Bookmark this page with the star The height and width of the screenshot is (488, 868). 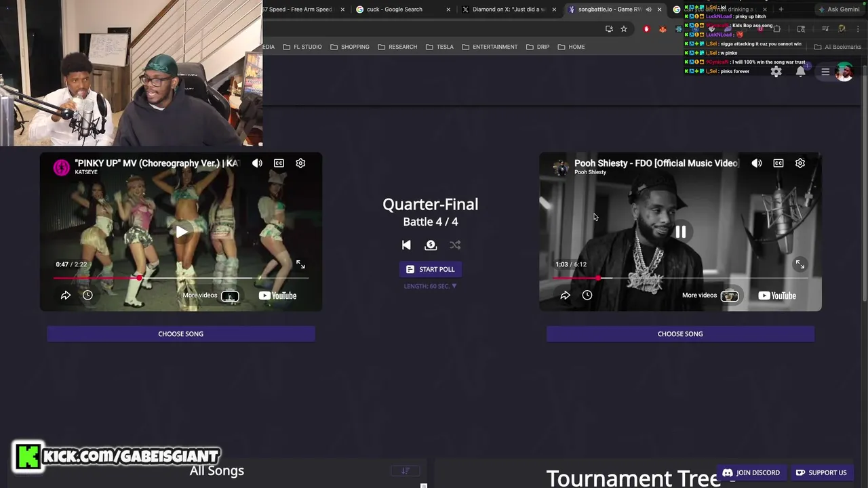624,28
